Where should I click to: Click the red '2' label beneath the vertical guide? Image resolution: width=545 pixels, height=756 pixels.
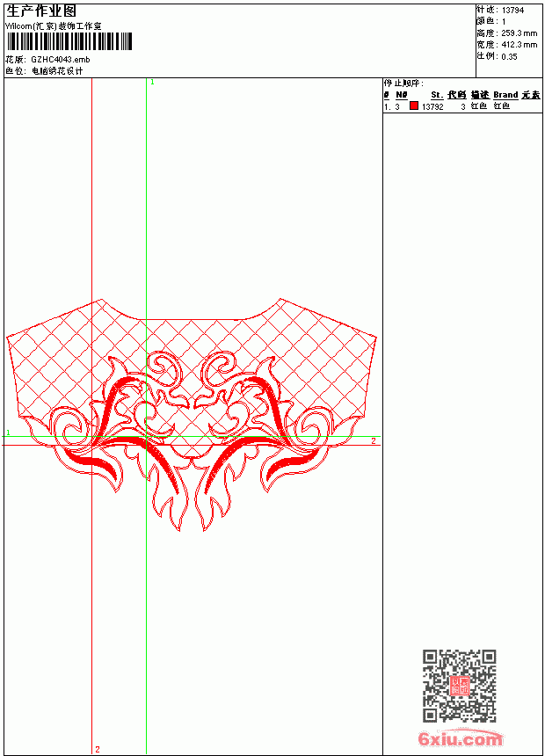pos(98,749)
